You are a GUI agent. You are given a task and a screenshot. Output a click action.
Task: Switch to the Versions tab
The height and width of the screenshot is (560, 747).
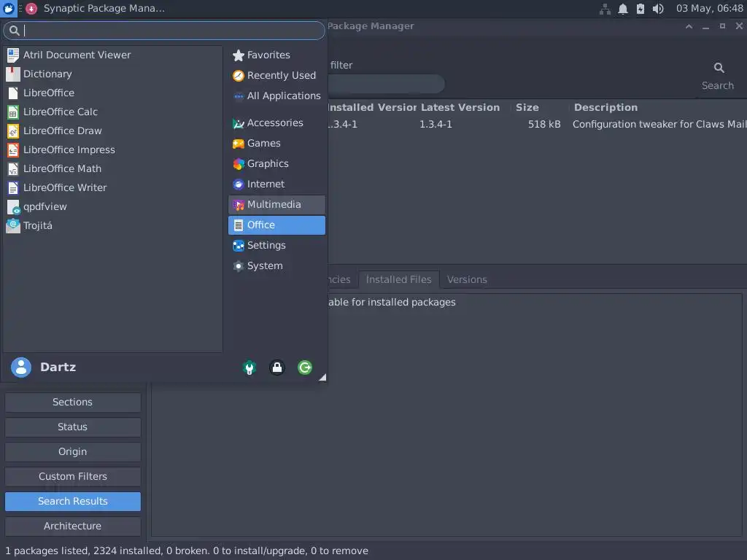point(467,279)
